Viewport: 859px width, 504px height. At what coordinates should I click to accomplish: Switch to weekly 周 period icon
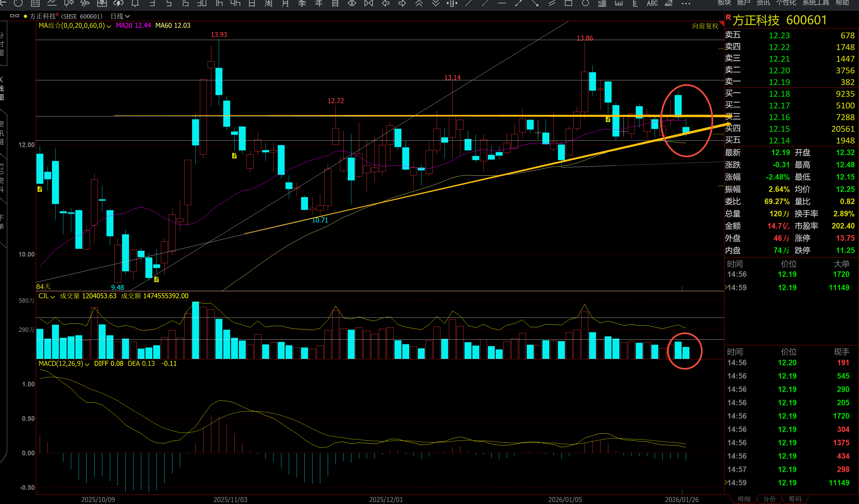[x=269, y=3]
